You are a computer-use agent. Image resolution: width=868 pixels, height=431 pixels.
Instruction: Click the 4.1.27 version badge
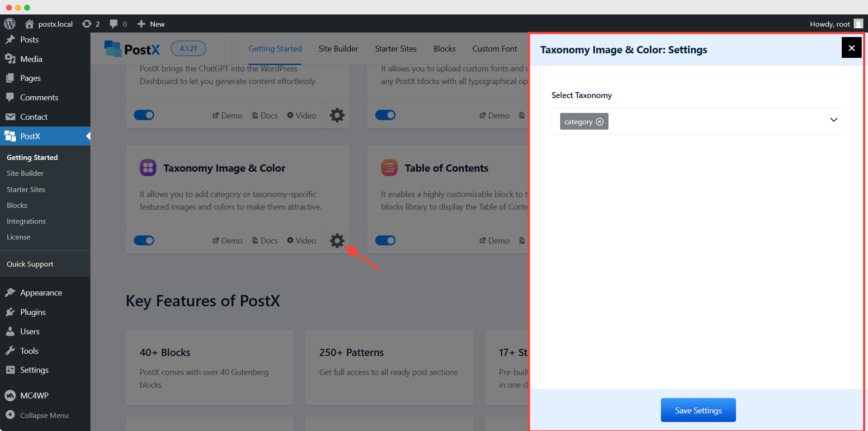click(x=189, y=48)
